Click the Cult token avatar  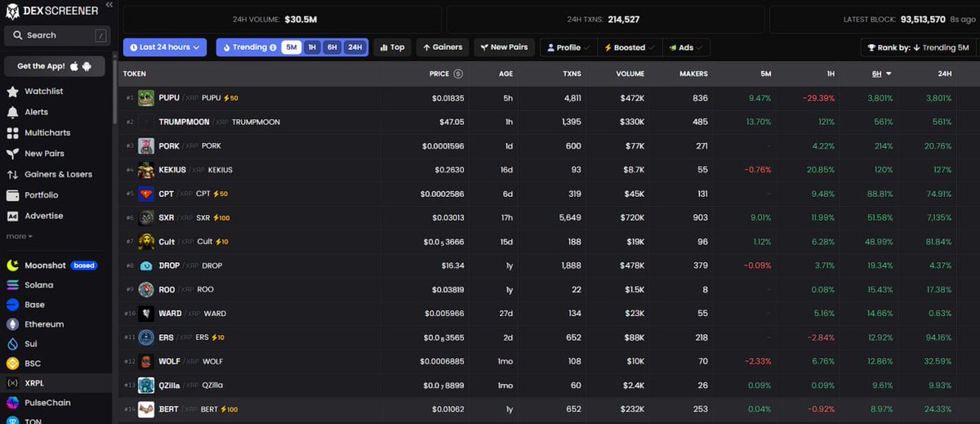(146, 242)
